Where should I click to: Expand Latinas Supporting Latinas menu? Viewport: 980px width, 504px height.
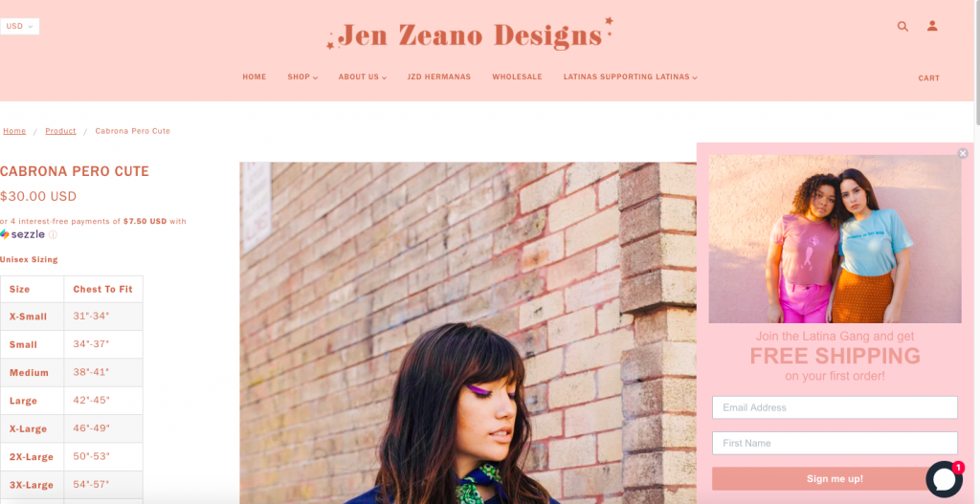click(x=630, y=77)
